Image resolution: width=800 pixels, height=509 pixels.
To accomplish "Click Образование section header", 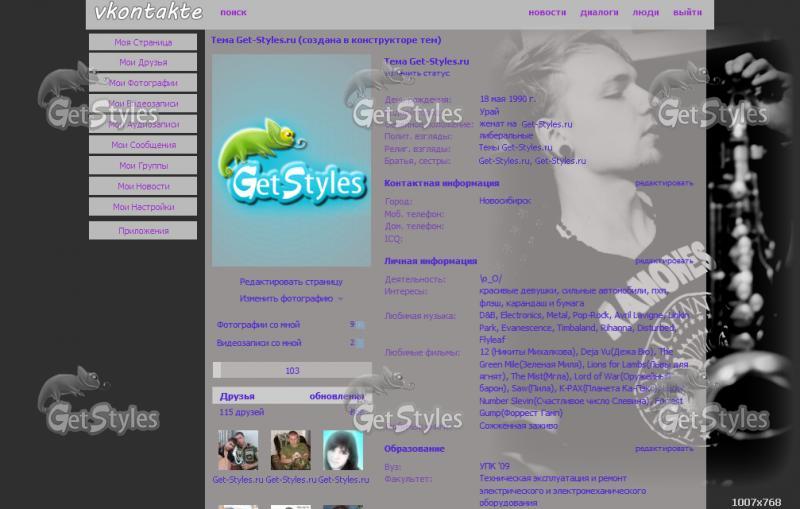I will coord(414,449).
